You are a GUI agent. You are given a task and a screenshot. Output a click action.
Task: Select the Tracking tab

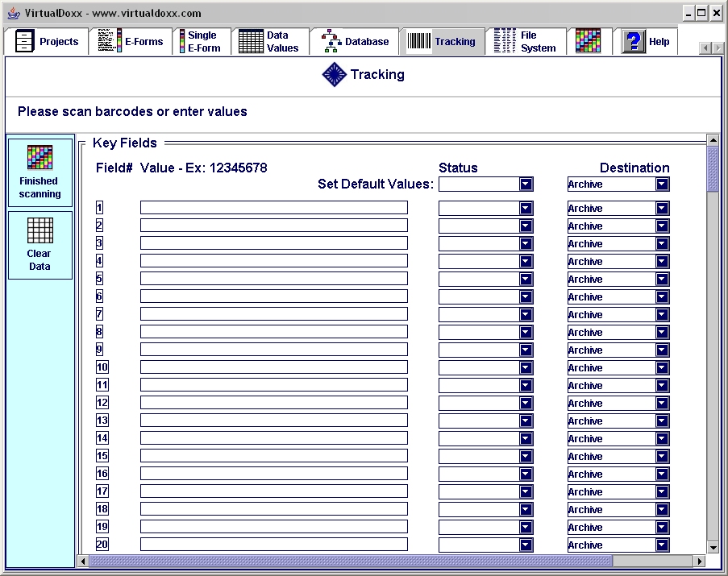[442, 42]
